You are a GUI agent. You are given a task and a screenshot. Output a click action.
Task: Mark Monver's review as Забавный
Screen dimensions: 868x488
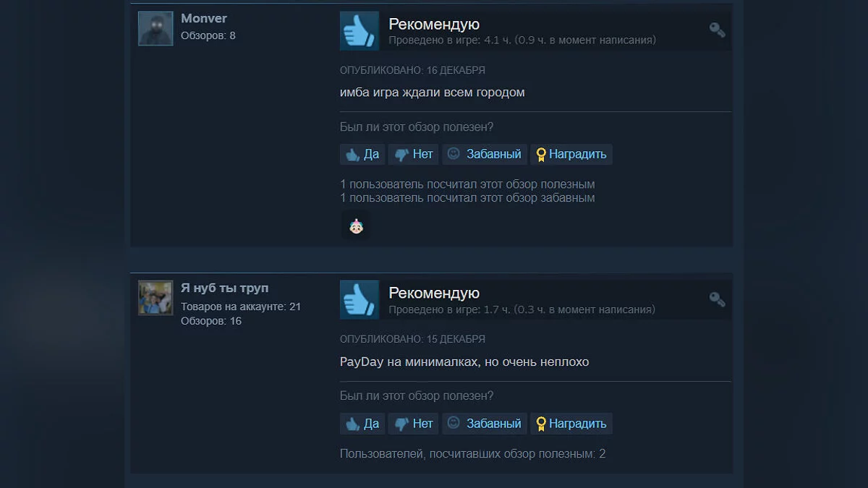coord(485,154)
